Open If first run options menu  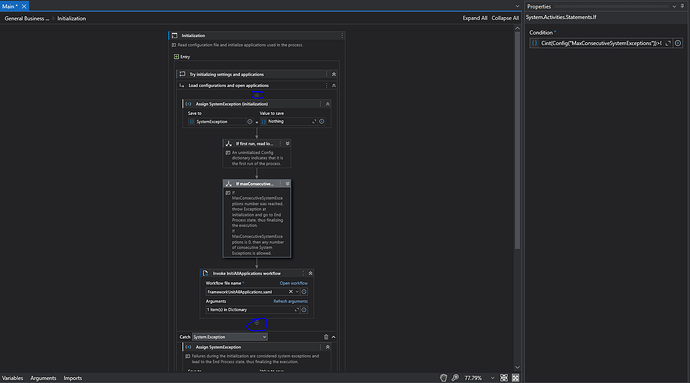tap(280, 144)
